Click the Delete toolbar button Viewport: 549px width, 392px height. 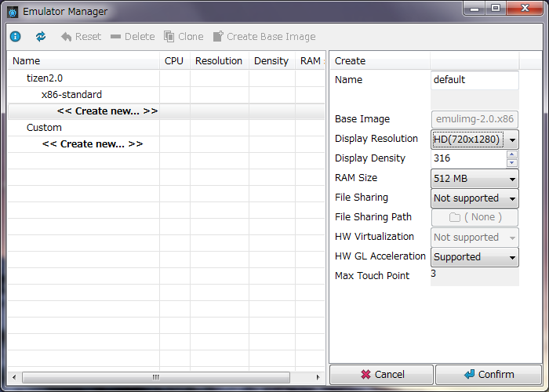133,36
